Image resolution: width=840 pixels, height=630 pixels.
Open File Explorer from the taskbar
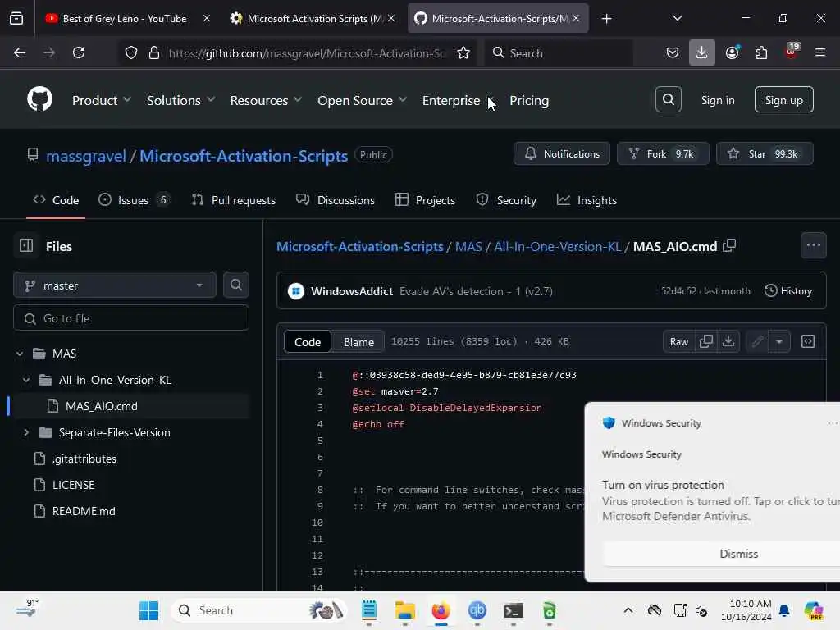[x=404, y=610]
